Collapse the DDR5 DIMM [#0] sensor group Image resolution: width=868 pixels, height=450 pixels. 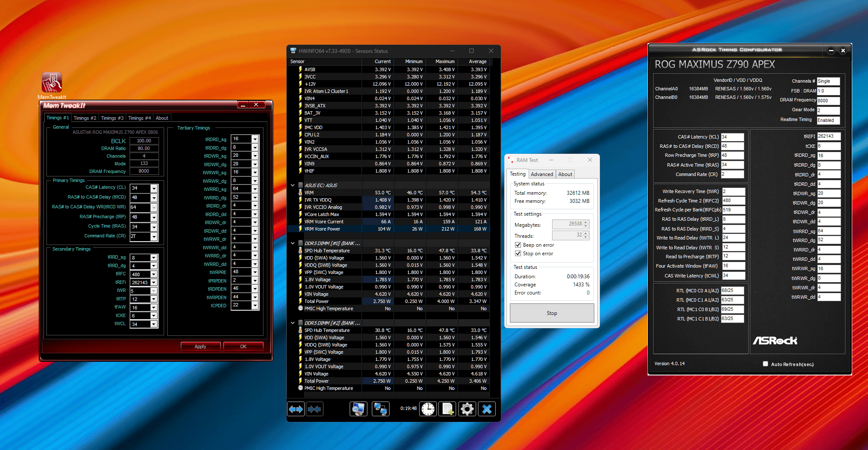click(292, 243)
